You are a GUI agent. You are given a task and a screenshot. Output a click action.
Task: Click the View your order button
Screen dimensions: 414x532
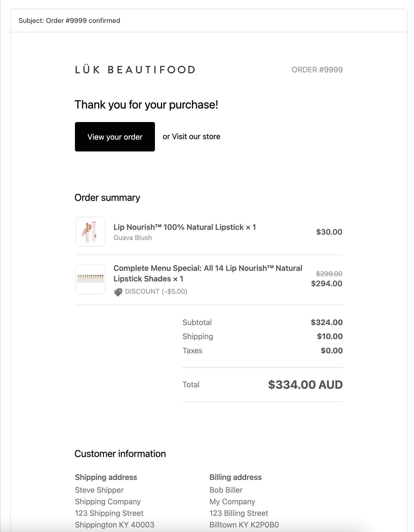point(115,137)
